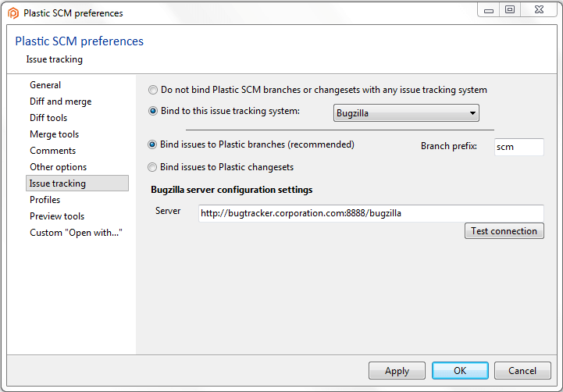Choose 'Bind issues to Plastic changesets' radio
563x392 pixels.
(x=152, y=167)
